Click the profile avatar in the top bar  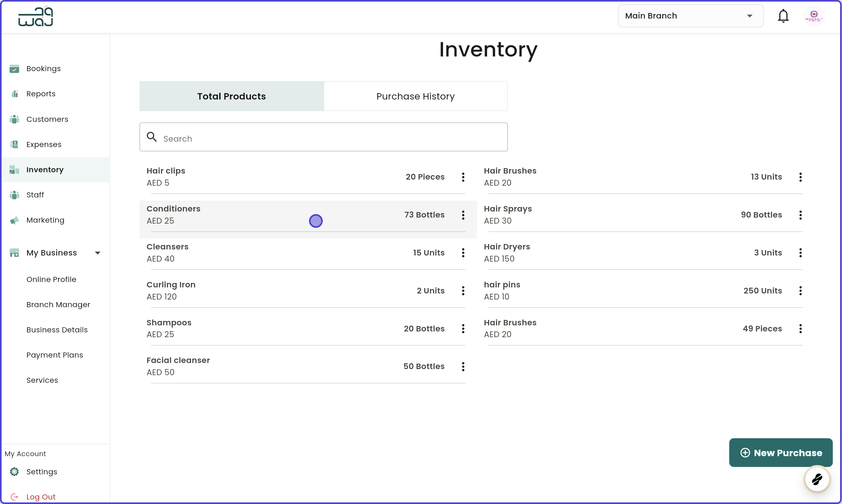pyautogui.click(x=814, y=16)
